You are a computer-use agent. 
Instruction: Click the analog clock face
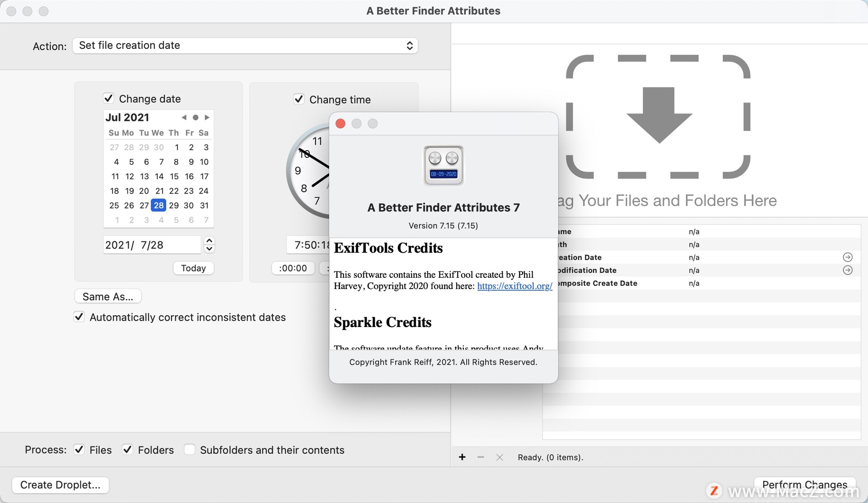coord(309,171)
